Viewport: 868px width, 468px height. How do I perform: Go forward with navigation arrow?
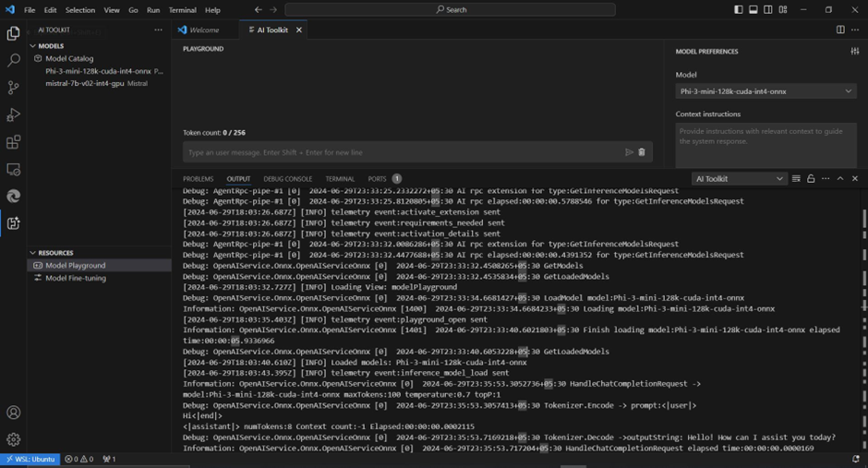click(x=273, y=9)
